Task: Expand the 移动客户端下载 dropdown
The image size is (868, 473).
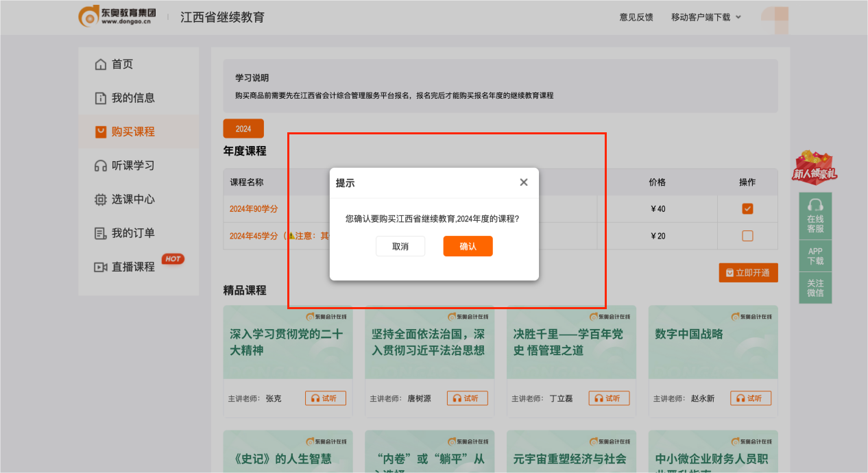Action: 706,16
